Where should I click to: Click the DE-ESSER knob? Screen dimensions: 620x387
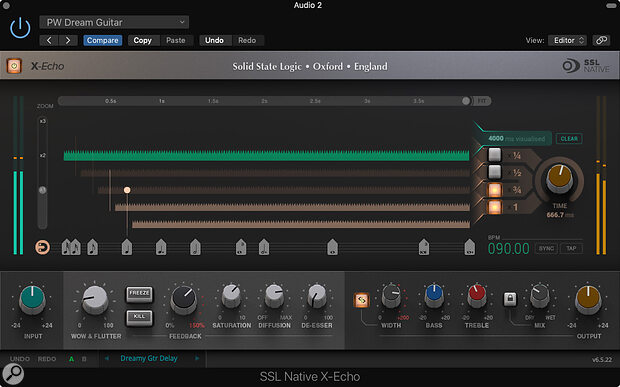317,296
